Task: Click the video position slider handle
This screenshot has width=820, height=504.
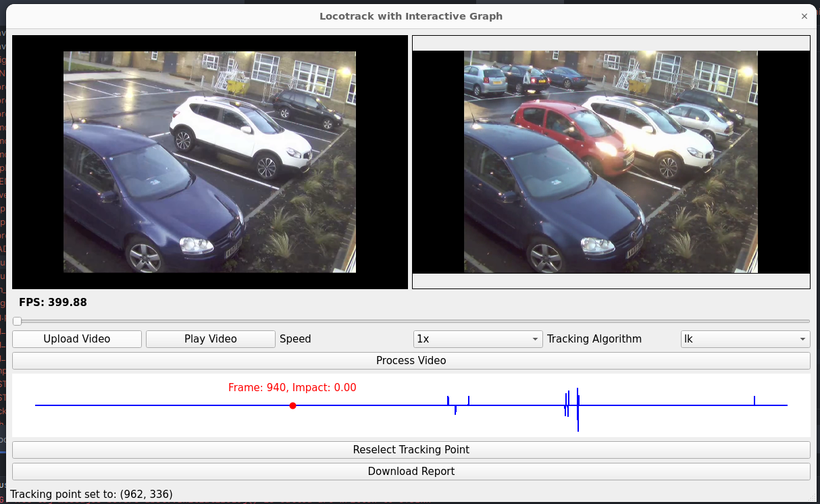Action: pyautogui.click(x=18, y=321)
